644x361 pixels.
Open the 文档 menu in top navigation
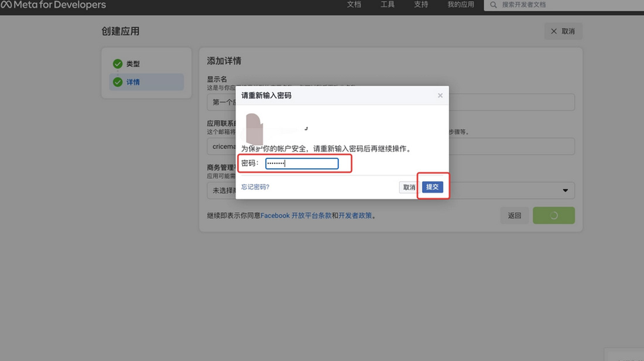(354, 5)
